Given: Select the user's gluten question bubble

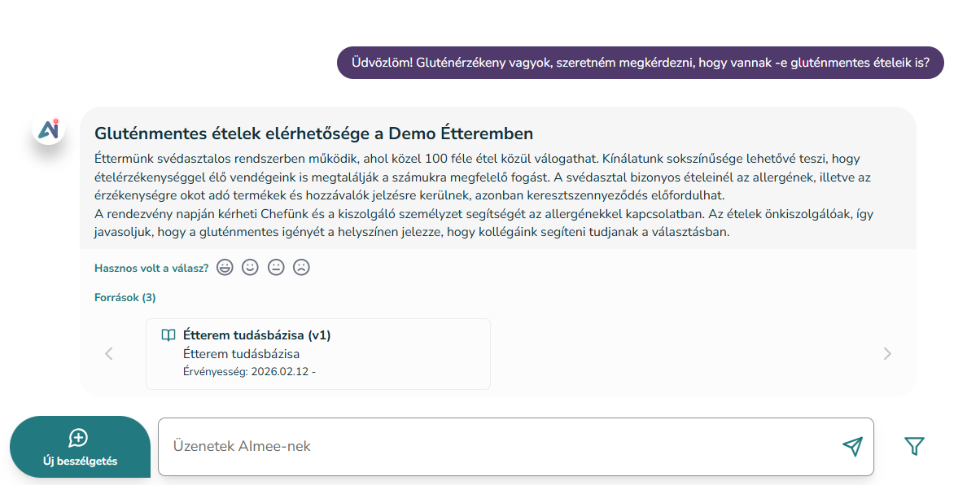Looking at the screenshot, I should [640, 63].
